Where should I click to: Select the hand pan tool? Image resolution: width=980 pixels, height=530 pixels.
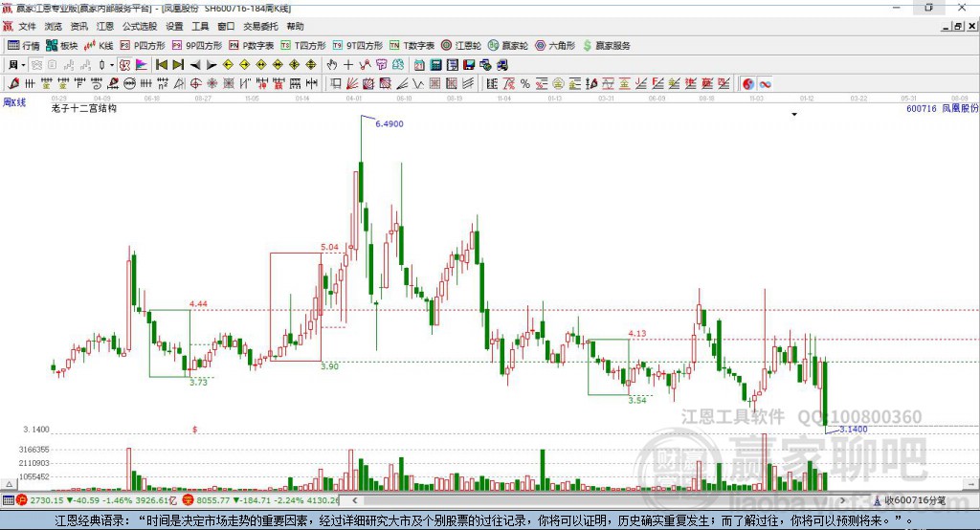331,65
